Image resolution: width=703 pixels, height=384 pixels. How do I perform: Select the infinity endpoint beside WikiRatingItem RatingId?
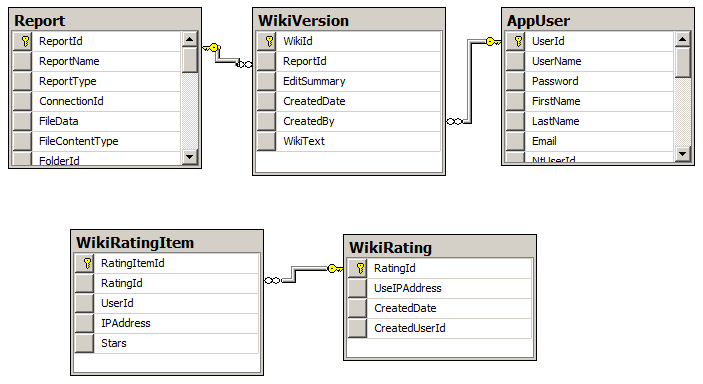click(x=273, y=280)
